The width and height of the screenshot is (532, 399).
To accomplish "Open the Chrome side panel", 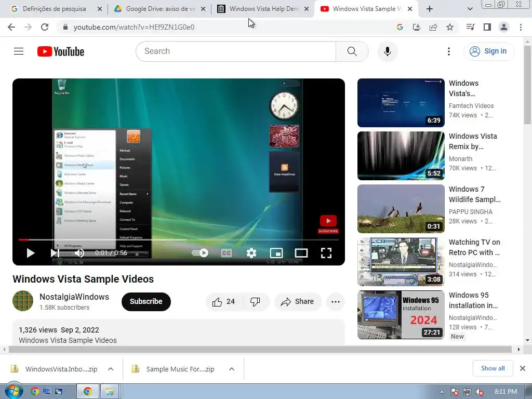I will click(487, 27).
